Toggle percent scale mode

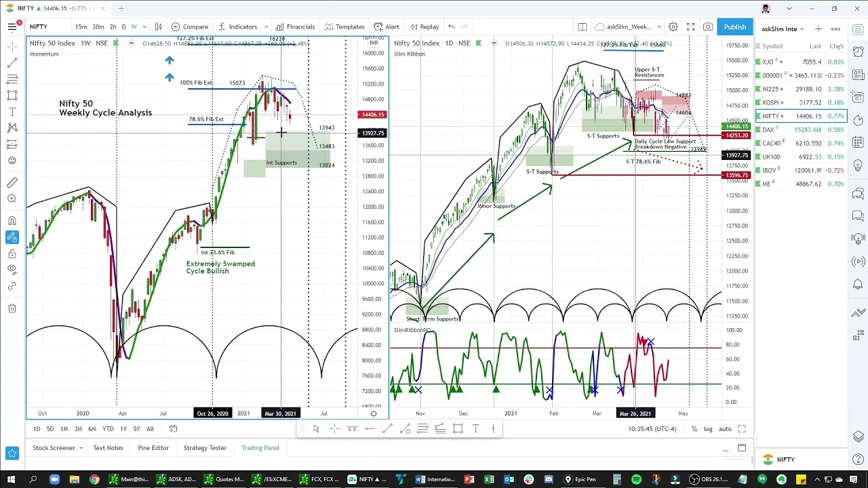coord(694,429)
